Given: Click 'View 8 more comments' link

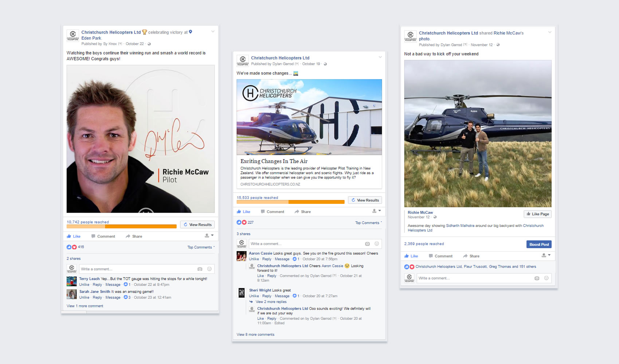Looking at the screenshot, I should [x=255, y=335].
